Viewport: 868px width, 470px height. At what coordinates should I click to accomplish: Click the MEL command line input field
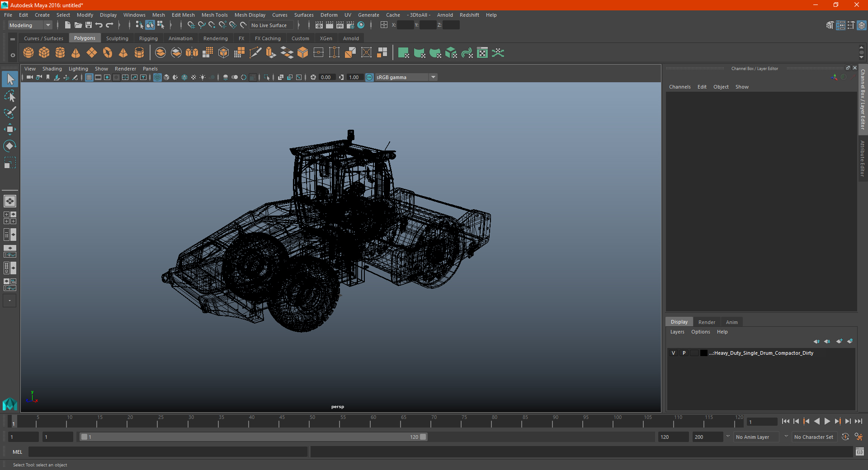coord(168,451)
